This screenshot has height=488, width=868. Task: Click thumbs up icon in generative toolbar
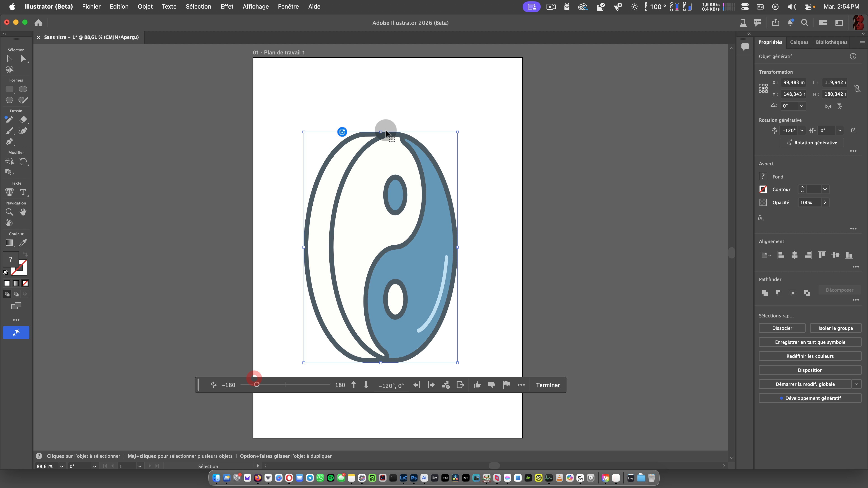pyautogui.click(x=477, y=385)
